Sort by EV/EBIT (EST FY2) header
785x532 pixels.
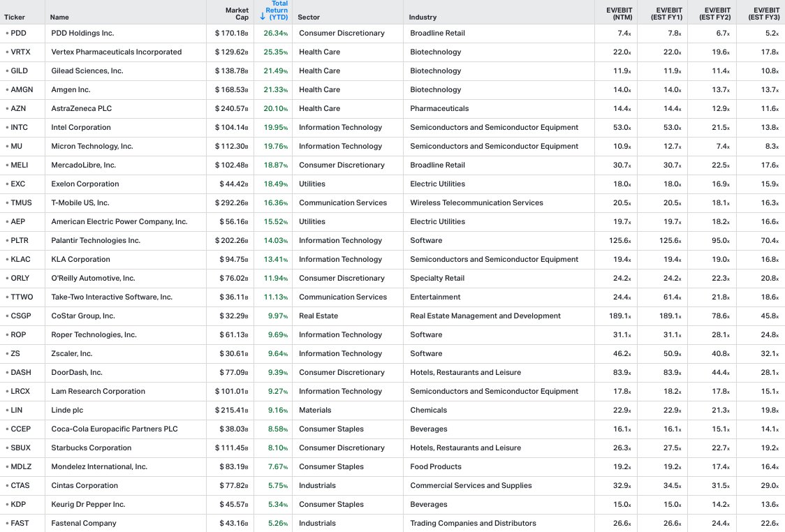pyautogui.click(x=715, y=13)
